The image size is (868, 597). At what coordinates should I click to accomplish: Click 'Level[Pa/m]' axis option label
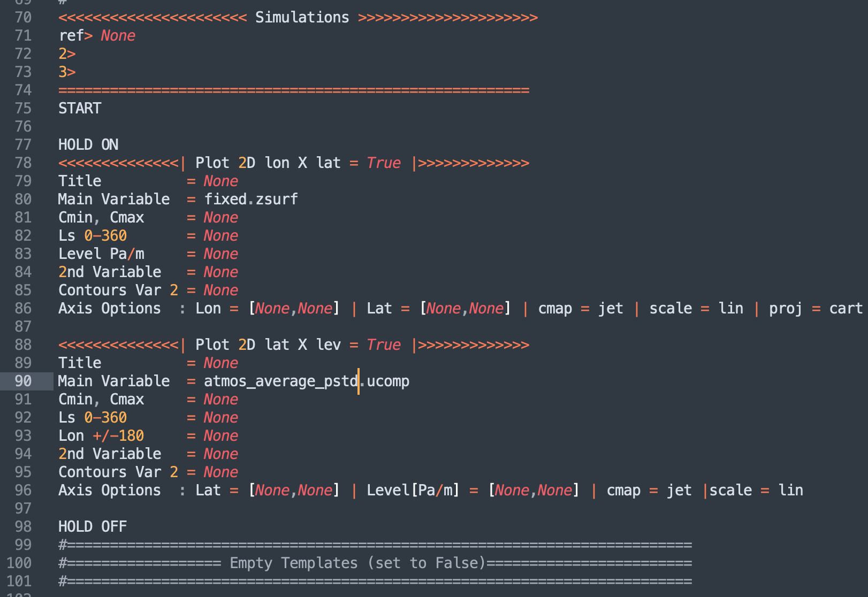click(x=413, y=491)
